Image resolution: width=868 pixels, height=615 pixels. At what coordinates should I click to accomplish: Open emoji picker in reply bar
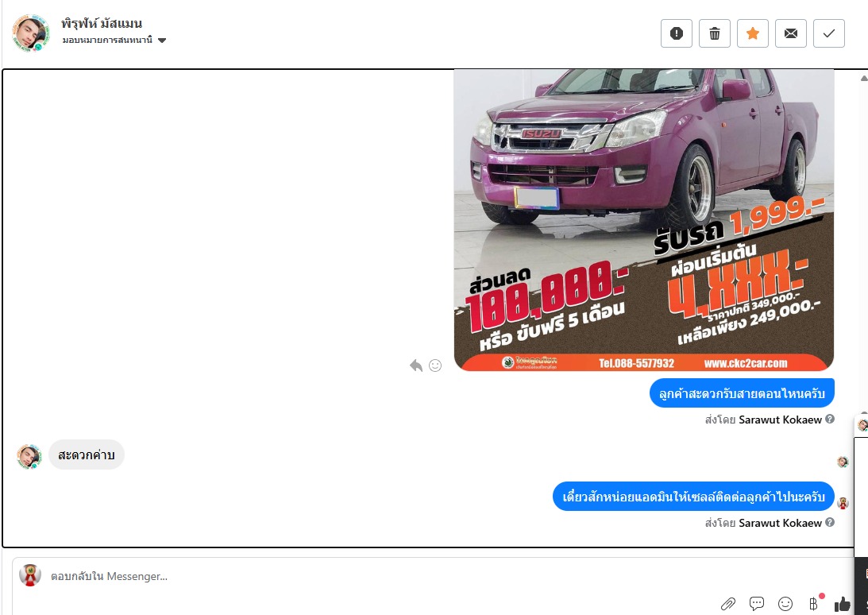(785, 603)
